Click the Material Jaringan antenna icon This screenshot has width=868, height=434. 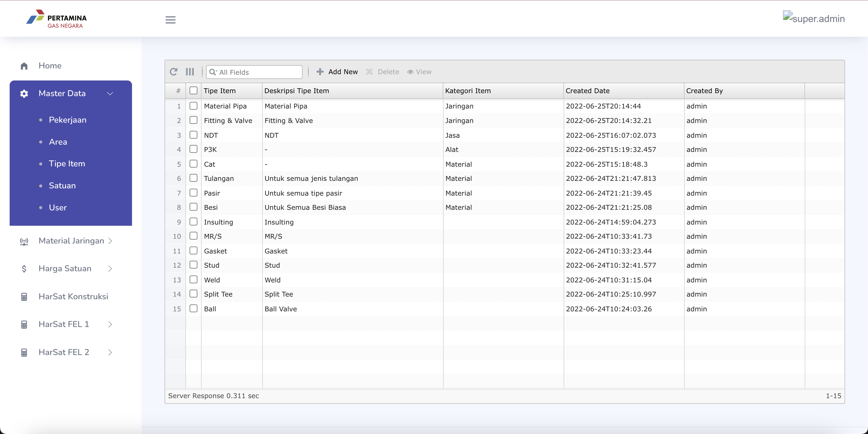click(24, 241)
